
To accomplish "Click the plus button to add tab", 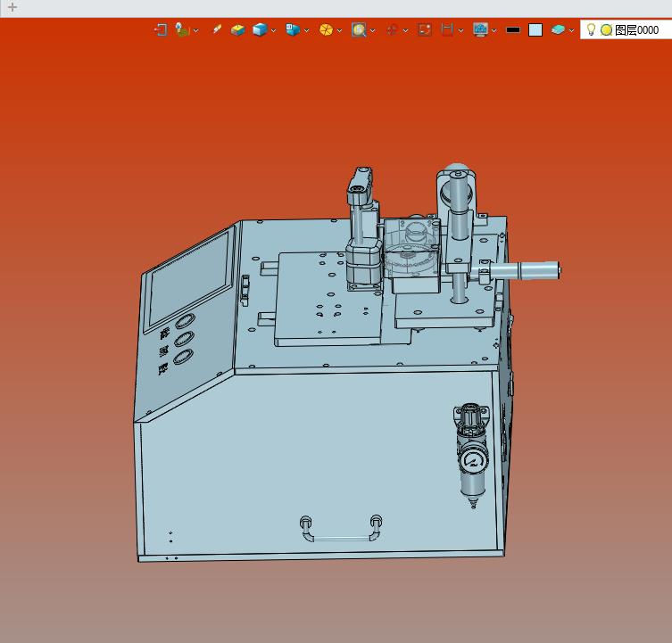I will (x=12, y=7).
